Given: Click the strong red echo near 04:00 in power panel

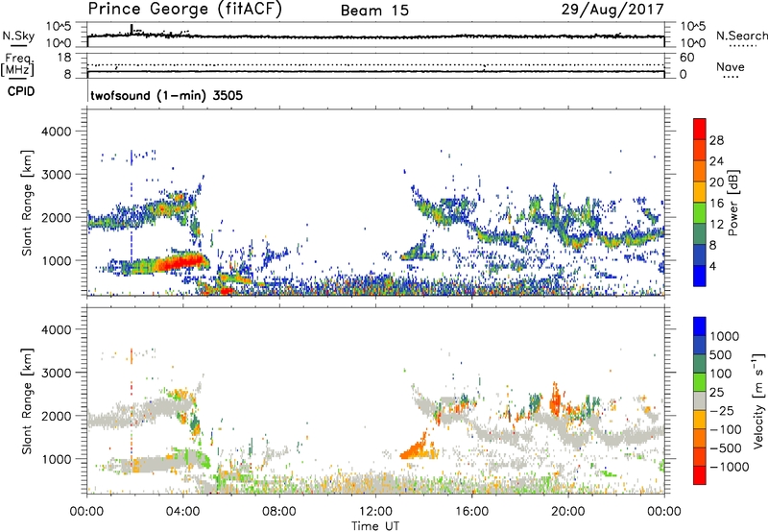Looking at the screenshot, I should [181, 262].
